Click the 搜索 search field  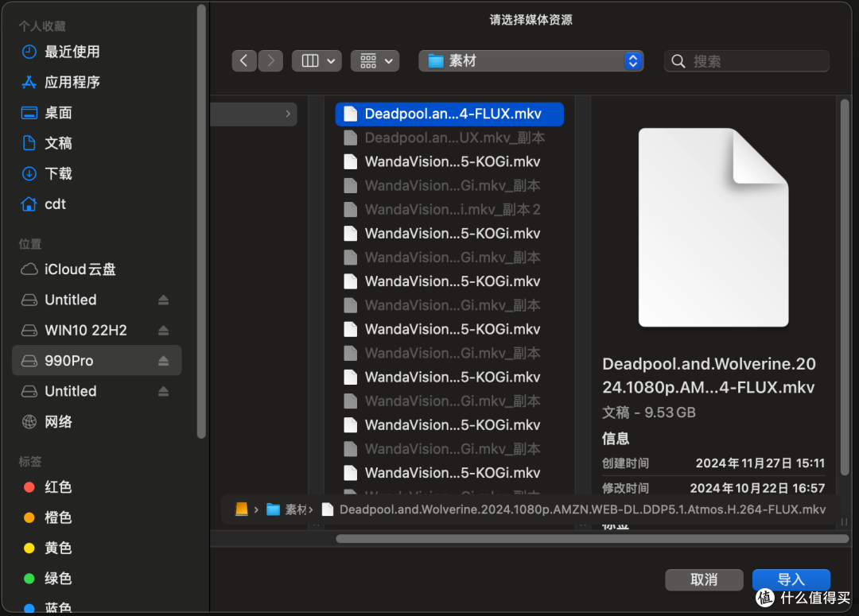(x=747, y=60)
